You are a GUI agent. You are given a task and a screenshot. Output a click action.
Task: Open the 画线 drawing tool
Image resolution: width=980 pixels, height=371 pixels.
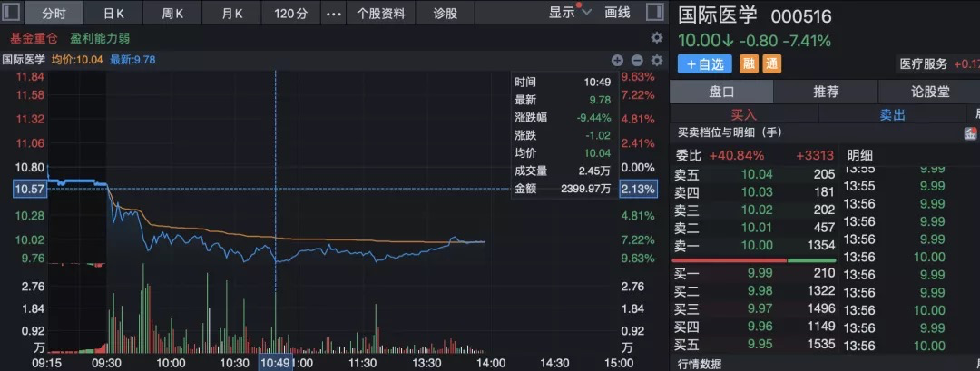click(617, 13)
